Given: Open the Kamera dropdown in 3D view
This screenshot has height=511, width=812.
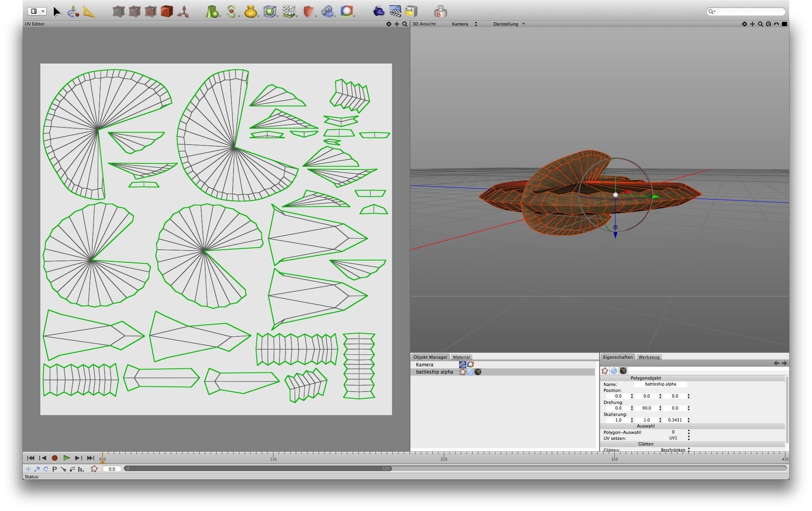Looking at the screenshot, I should 464,24.
